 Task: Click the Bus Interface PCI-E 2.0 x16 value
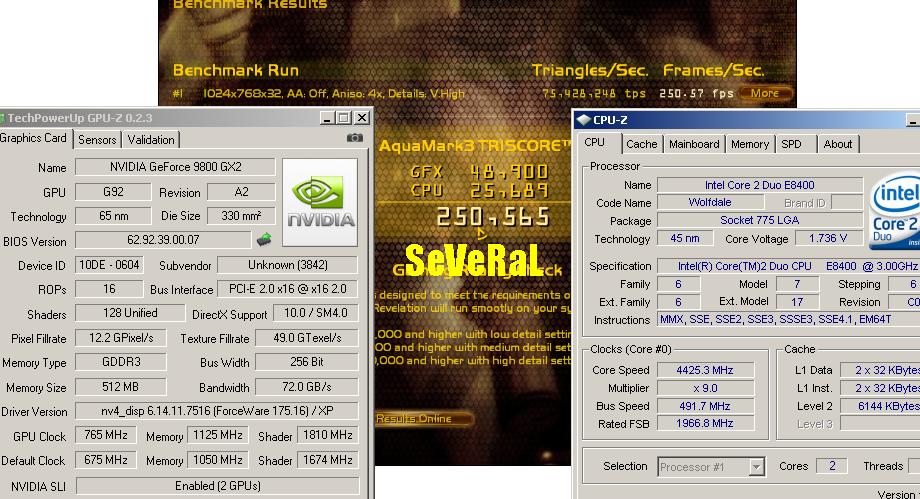tap(288, 289)
